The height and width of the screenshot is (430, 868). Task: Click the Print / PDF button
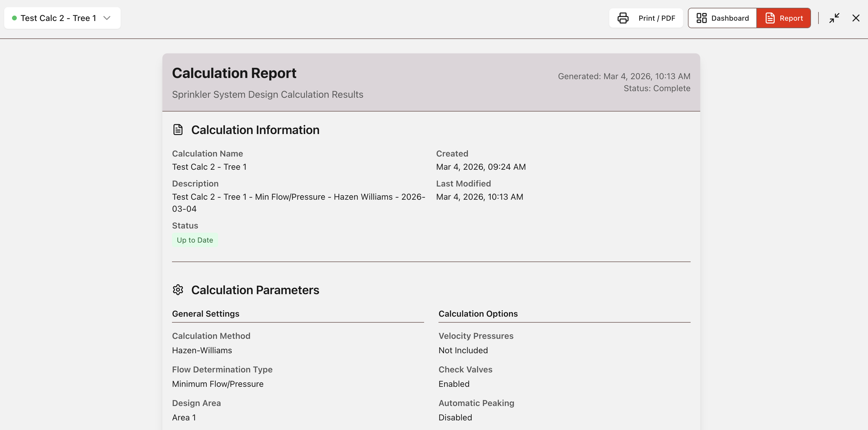(x=646, y=18)
